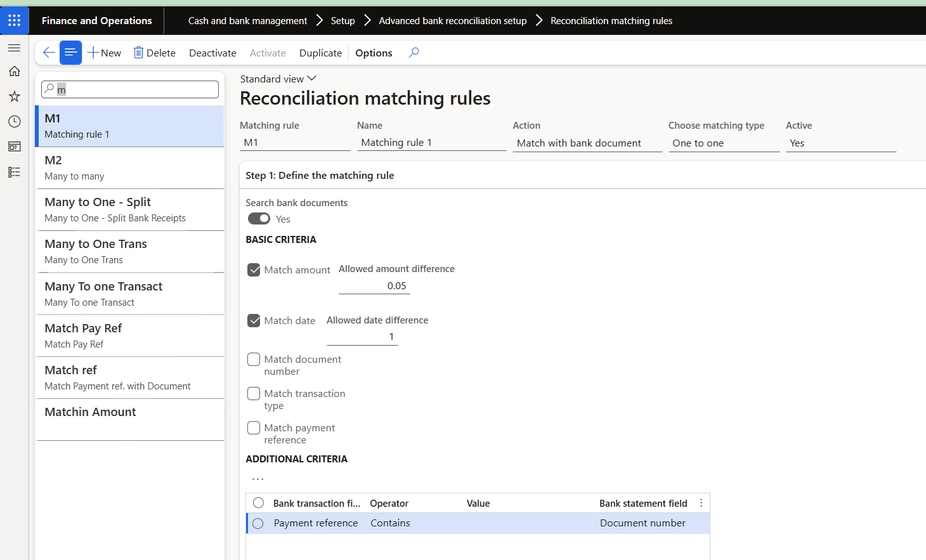Click Allowed amount difference field
The height and width of the screenshot is (560, 926).
(x=374, y=286)
